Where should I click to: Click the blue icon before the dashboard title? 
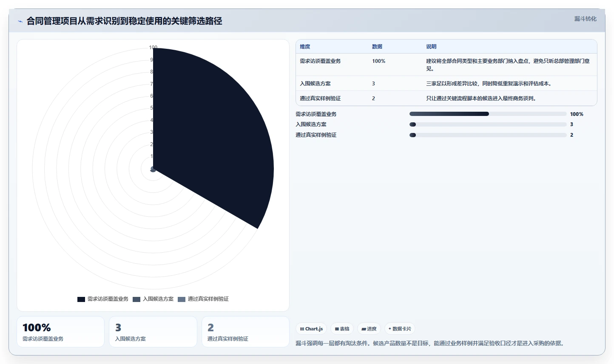coord(20,21)
